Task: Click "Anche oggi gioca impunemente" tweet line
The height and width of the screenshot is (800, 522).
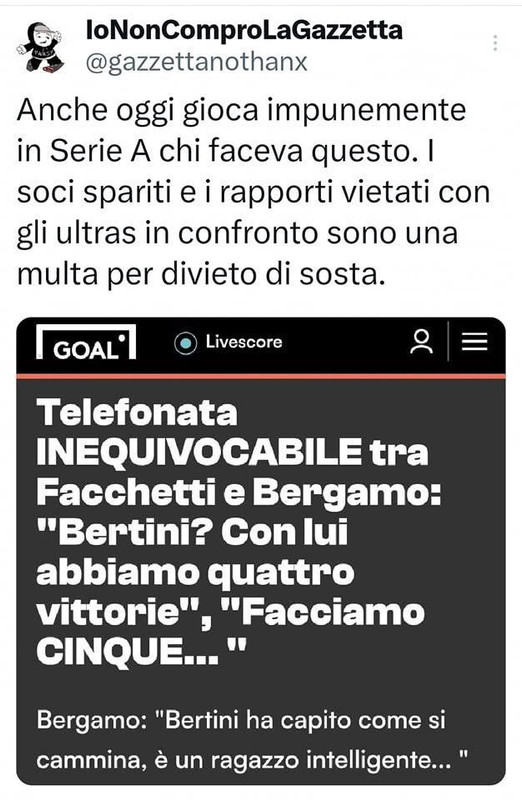Action: [241, 111]
